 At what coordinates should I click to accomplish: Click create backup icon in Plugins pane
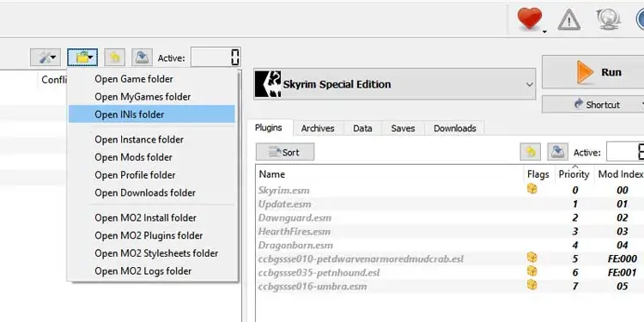[x=558, y=152]
